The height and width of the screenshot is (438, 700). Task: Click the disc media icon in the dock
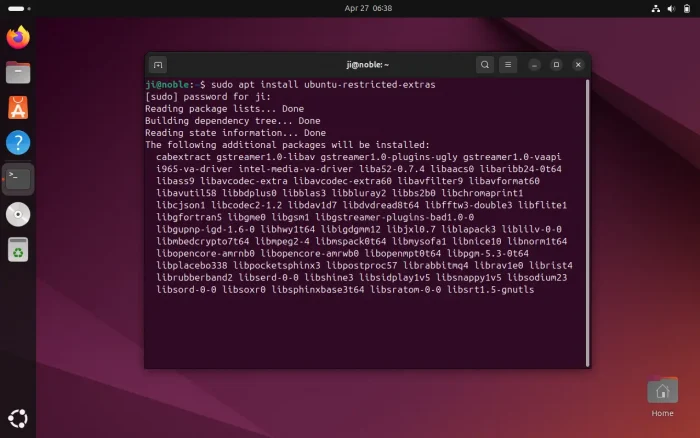(18, 214)
